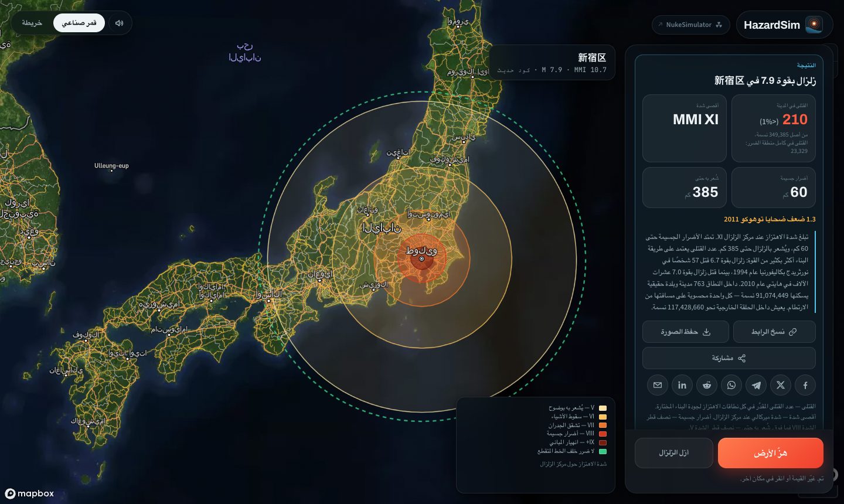Open the Mapbox logo

[29, 493]
